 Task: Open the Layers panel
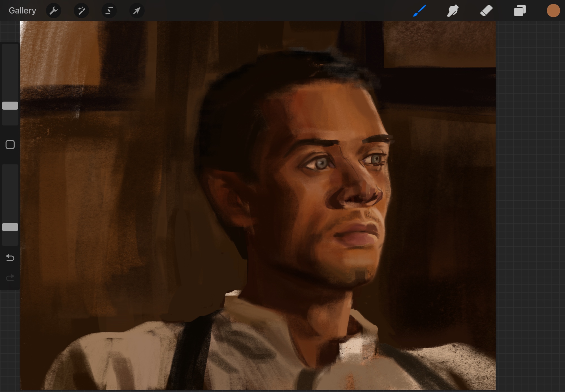point(520,11)
